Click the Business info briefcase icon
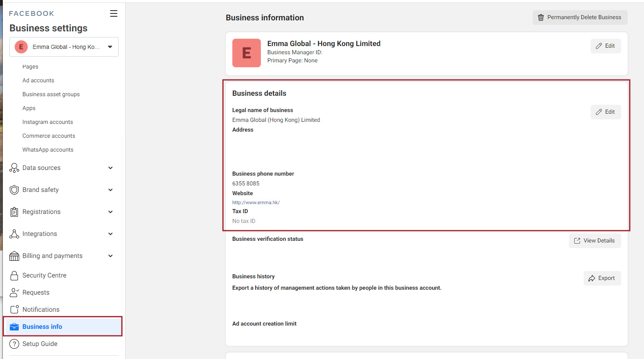The image size is (644, 359). [x=14, y=327]
